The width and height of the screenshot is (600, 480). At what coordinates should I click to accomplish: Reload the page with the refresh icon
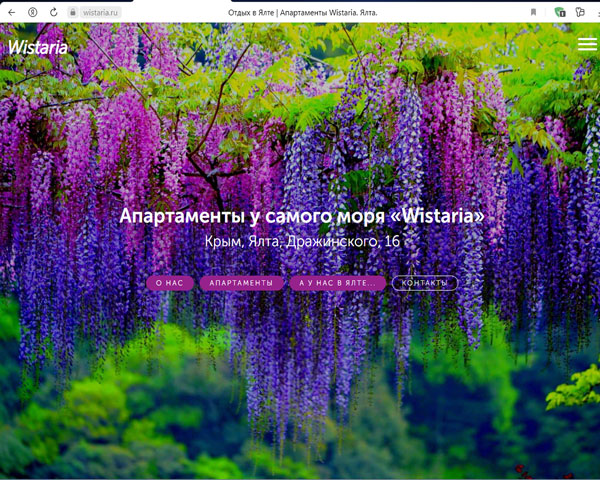(54, 12)
